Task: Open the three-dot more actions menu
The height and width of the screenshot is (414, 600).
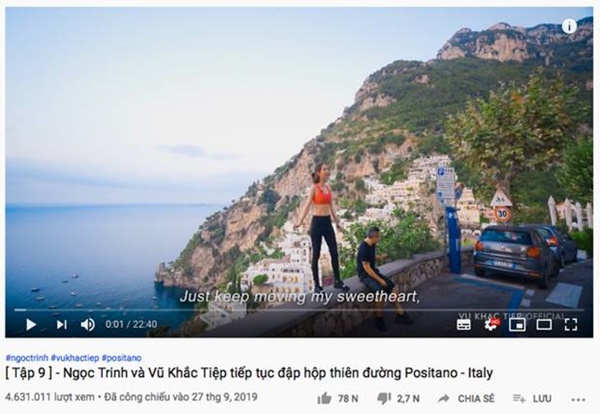Action: [578, 400]
